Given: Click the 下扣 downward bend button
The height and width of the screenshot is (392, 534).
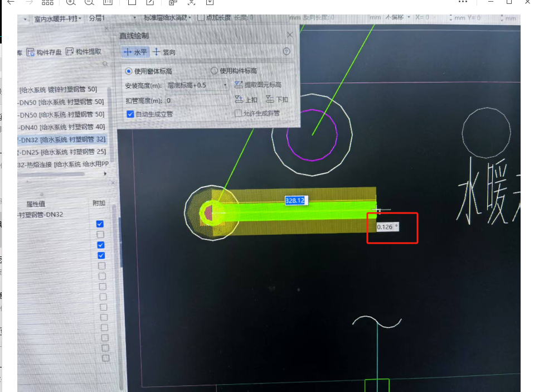Looking at the screenshot, I should pyautogui.click(x=277, y=99).
